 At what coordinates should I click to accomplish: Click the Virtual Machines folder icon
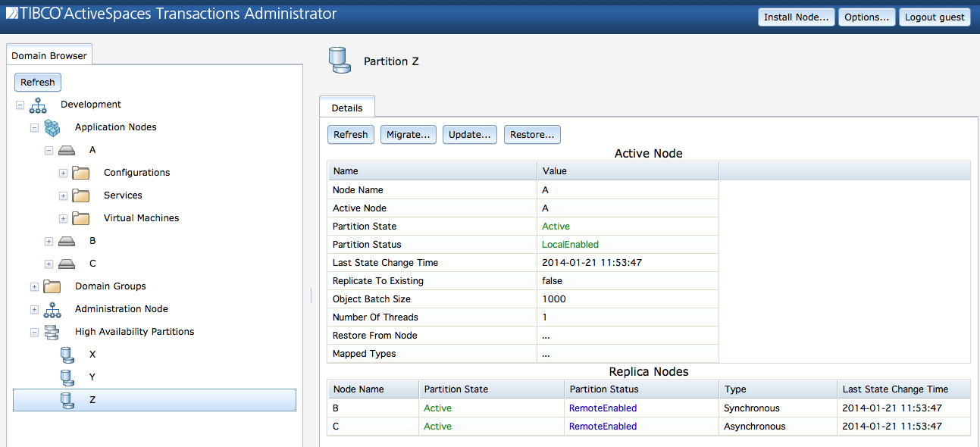(x=81, y=218)
